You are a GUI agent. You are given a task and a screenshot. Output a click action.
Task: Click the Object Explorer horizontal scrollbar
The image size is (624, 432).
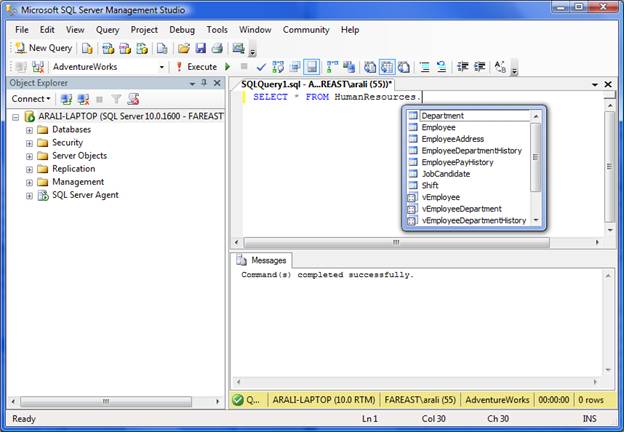[106, 401]
